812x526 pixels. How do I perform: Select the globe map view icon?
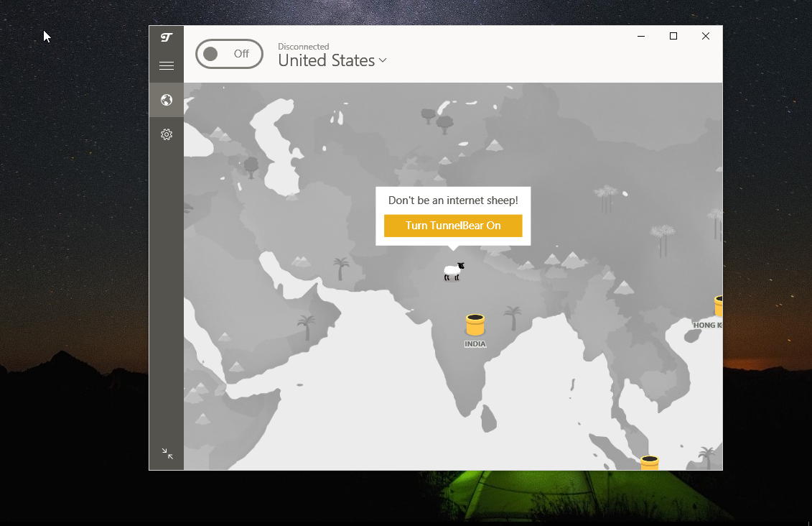point(167,100)
